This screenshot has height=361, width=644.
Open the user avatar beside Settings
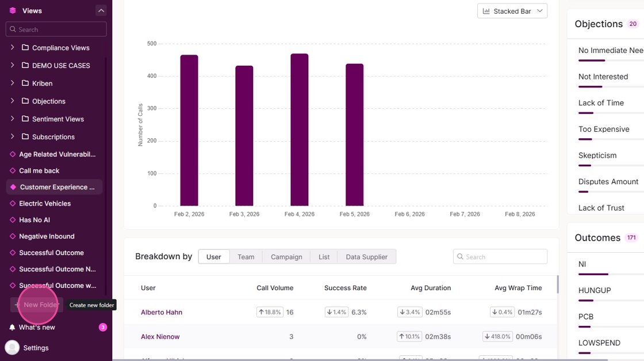coord(12,348)
